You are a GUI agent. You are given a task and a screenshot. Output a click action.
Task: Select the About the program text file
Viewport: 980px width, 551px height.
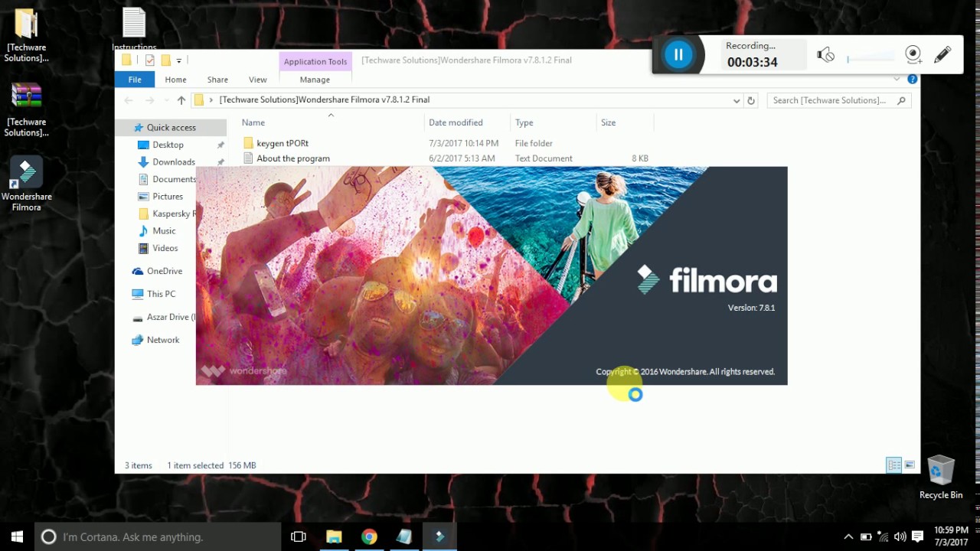coord(292,158)
